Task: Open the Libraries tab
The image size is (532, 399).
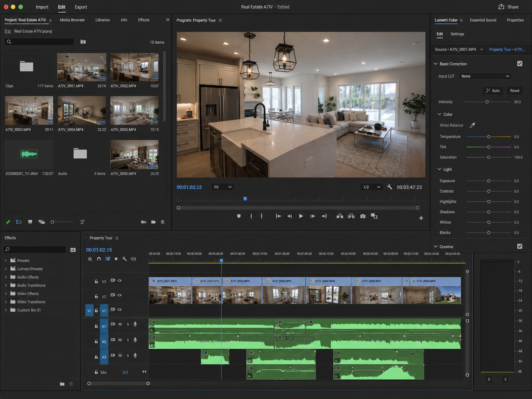Action: tap(103, 20)
